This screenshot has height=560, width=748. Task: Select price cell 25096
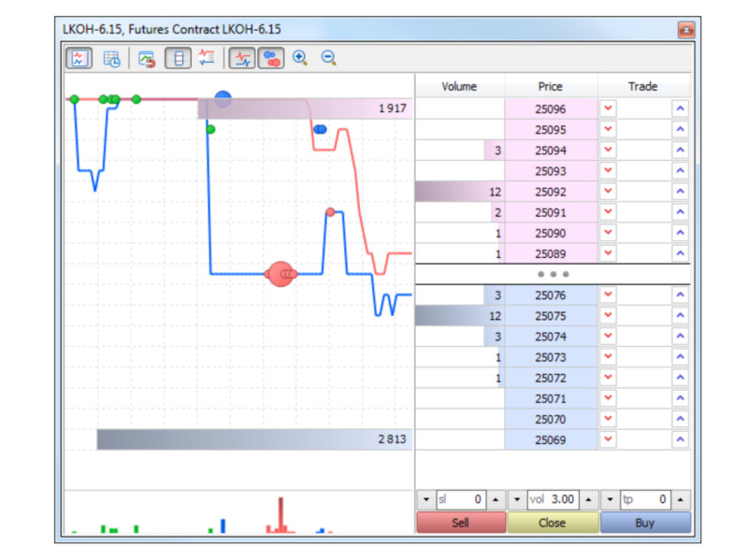551,108
